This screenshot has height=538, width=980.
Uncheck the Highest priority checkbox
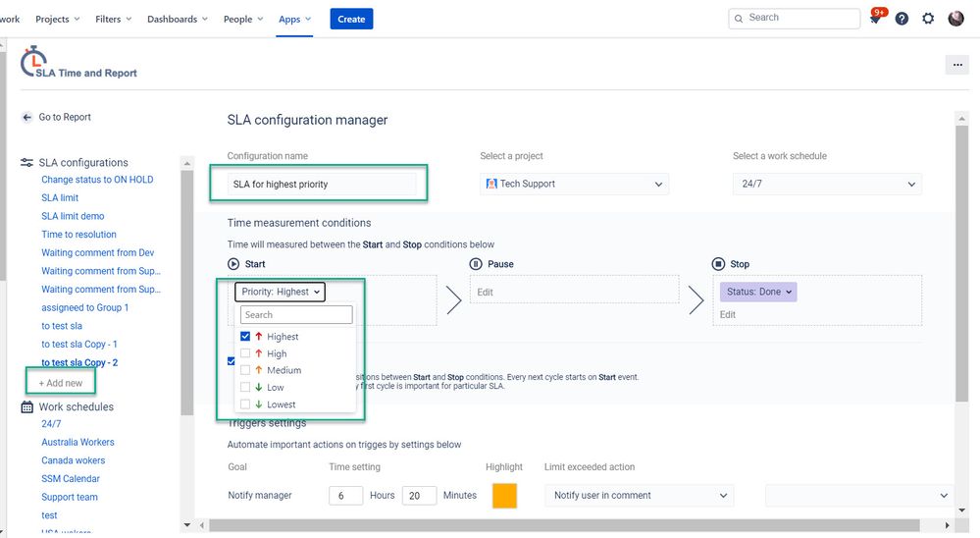(x=245, y=336)
